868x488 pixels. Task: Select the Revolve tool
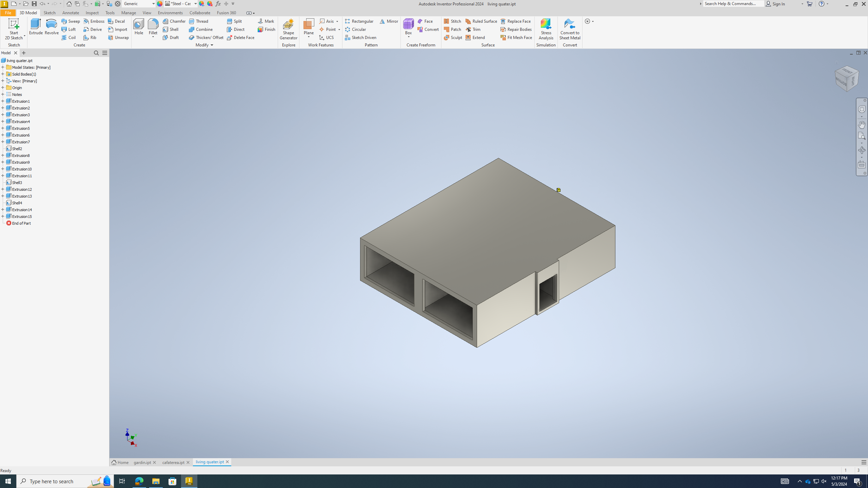[52, 27]
